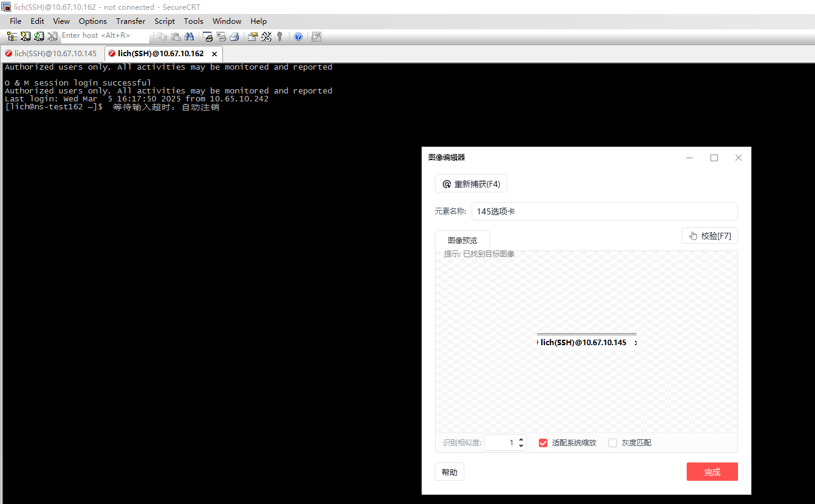The height and width of the screenshot is (504, 815).
Task: Increase 识别相似度 with the up arrow
Action: 521,439
